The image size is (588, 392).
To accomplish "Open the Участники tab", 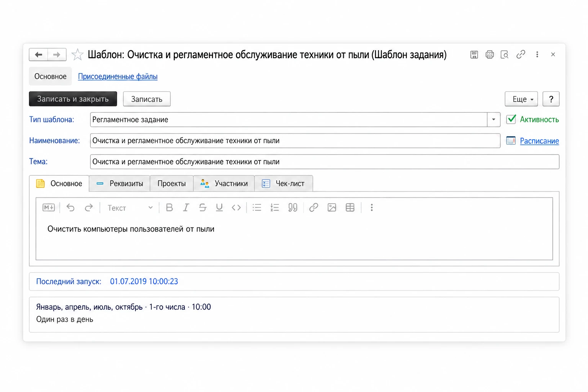I will (224, 183).
